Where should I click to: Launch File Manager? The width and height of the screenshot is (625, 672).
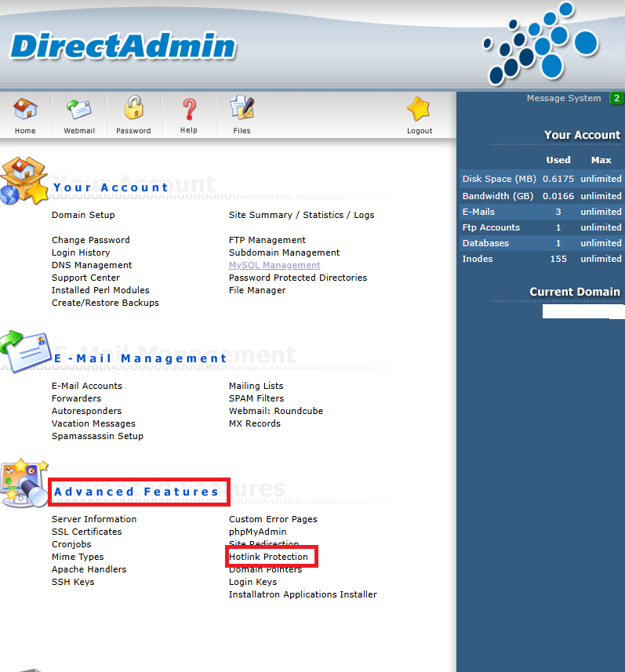257,290
